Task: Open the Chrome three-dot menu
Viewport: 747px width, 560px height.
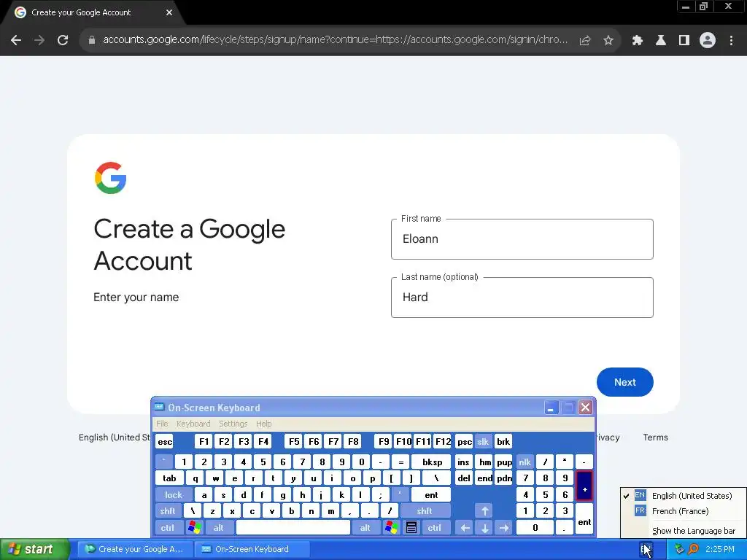Action: click(x=731, y=41)
